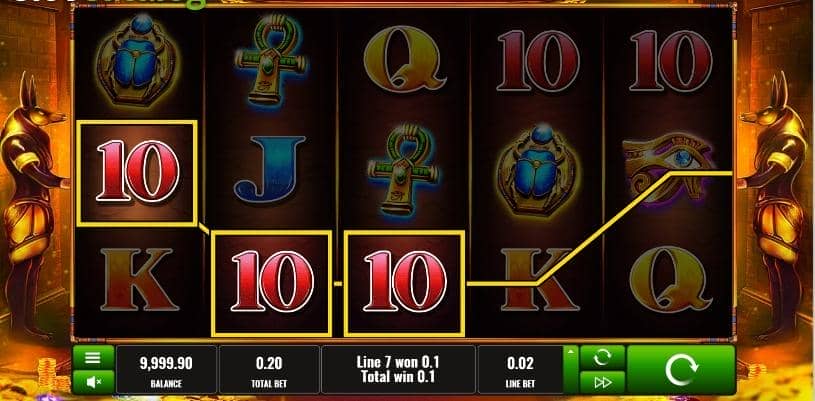Open the Line Bet 0.02 field
The width and height of the screenshot is (815, 401).
coord(520,370)
